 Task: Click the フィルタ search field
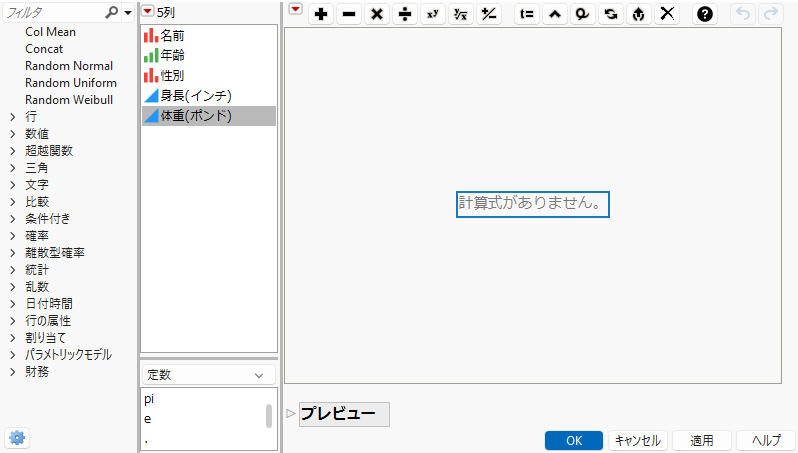pos(53,12)
